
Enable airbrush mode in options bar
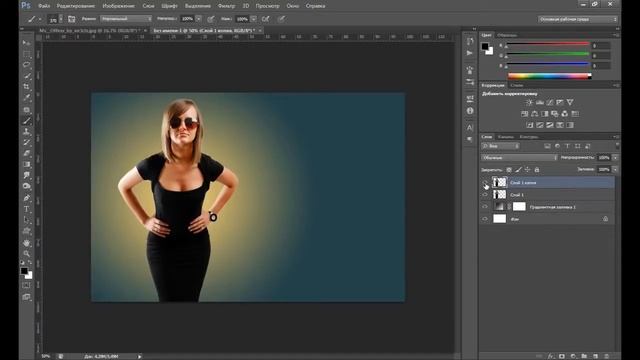pyautogui.click(x=266, y=19)
